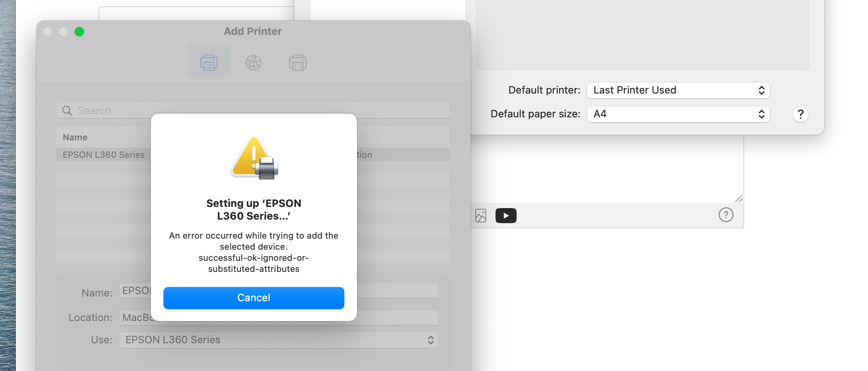Open the Windows printer tab in Add Printer
Viewport: 868px width, 371px height.
point(298,63)
